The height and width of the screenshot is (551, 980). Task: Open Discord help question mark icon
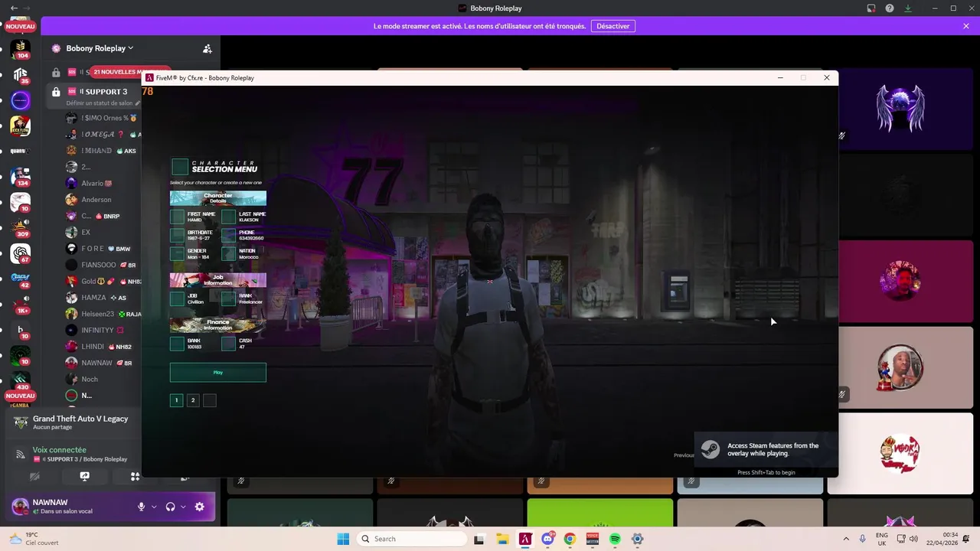click(x=890, y=8)
